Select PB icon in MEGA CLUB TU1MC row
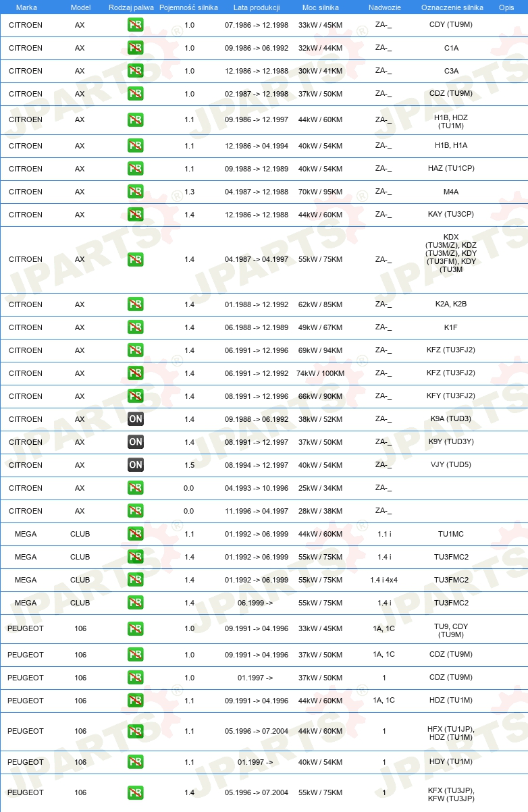This screenshot has height=812, width=528. coord(136,534)
